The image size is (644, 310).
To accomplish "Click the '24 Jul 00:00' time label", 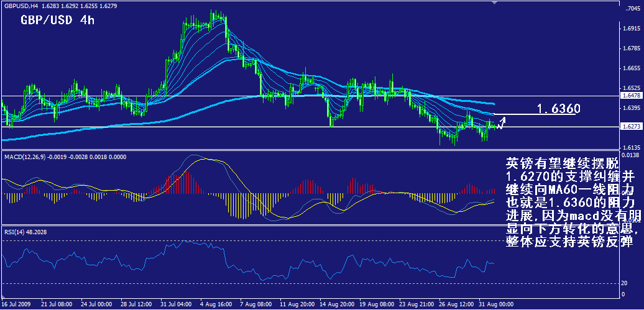I will tap(96, 304).
